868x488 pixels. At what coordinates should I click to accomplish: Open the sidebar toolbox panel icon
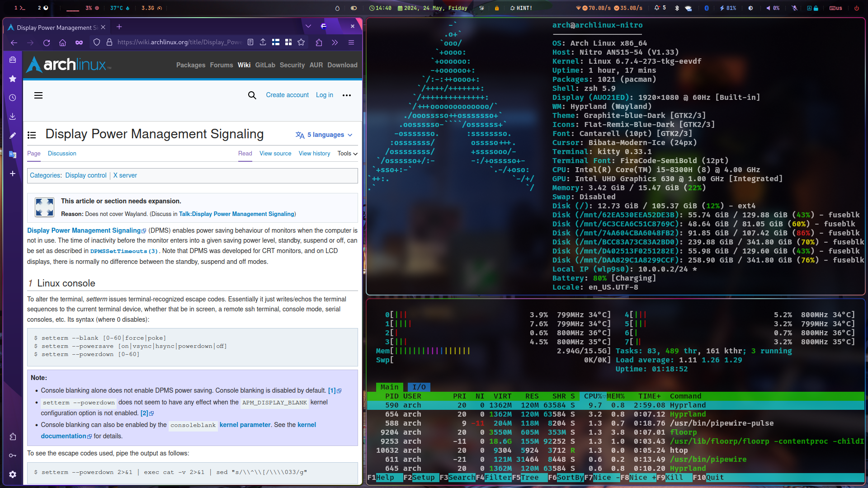click(13, 60)
